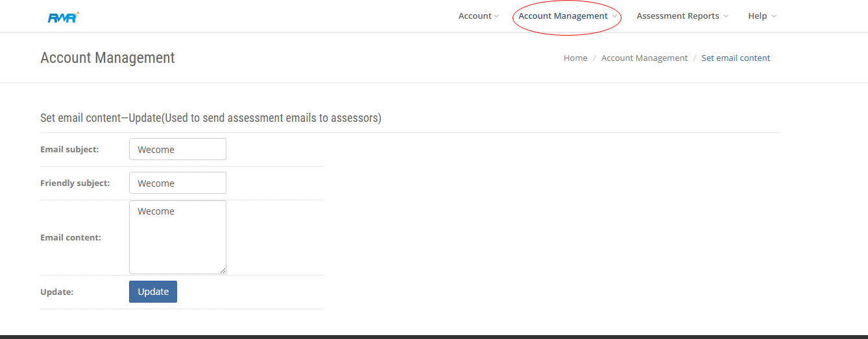Open the Help menu
The image size is (868, 339).
point(757,16)
